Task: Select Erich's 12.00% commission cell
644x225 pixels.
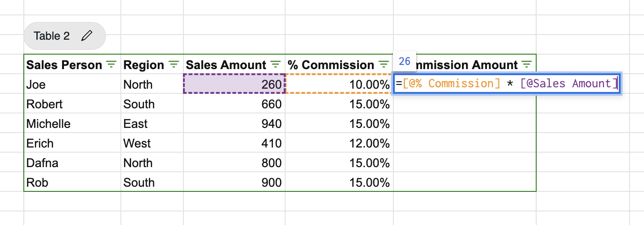Action: [339, 143]
